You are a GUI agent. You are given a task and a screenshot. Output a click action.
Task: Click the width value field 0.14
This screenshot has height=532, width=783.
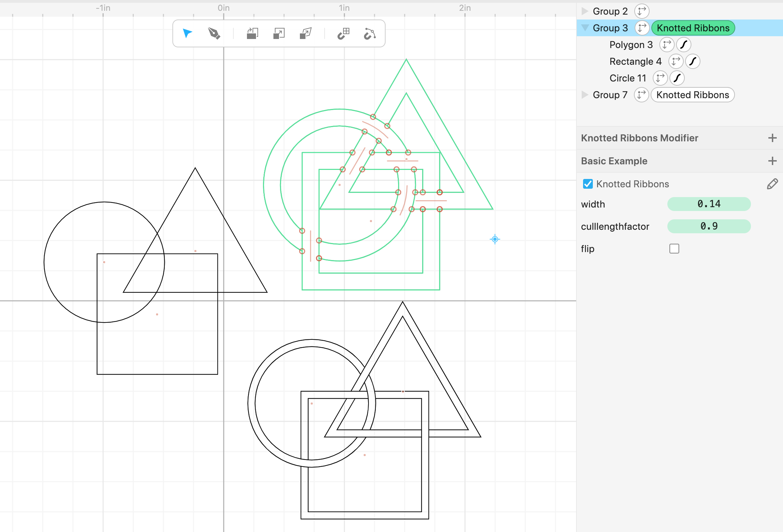tap(709, 204)
